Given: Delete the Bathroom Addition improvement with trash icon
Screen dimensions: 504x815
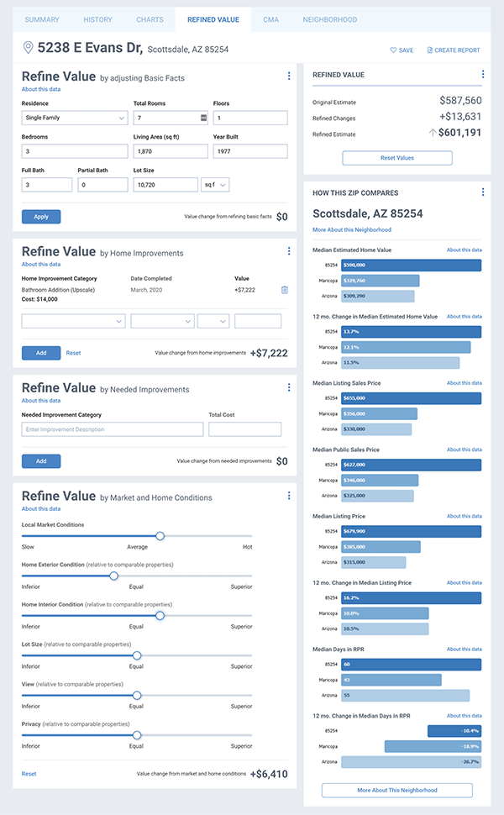Looking at the screenshot, I should click(285, 290).
